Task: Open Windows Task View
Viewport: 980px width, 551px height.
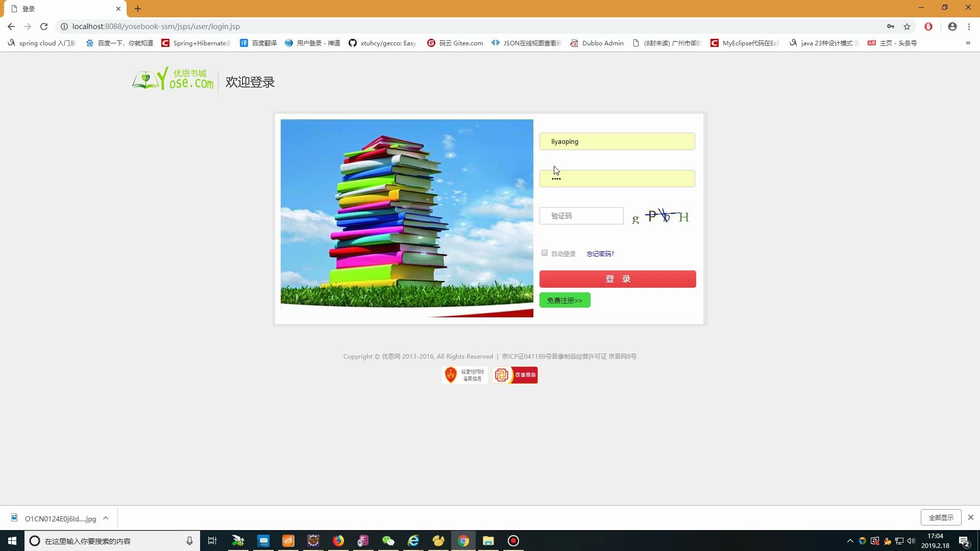Action: [212, 541]
